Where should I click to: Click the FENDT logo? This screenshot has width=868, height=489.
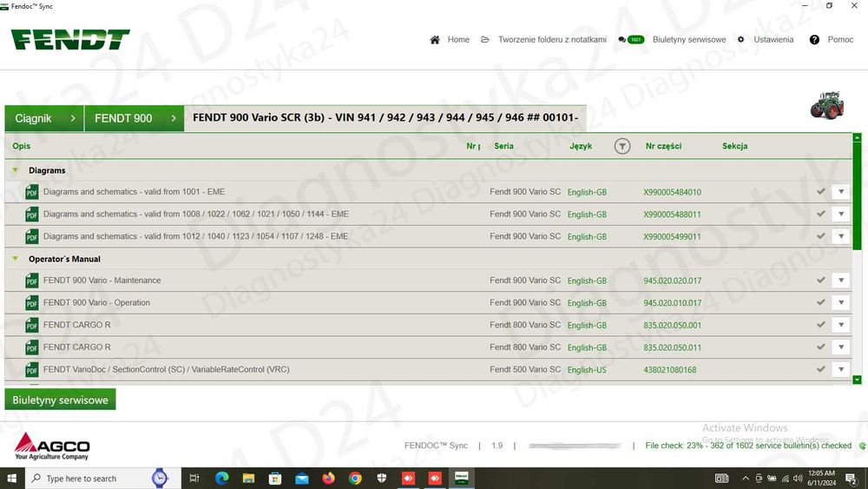pos(70,40)
